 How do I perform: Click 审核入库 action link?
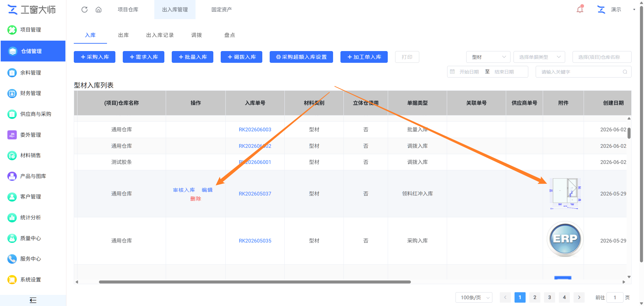click(184, 190)
